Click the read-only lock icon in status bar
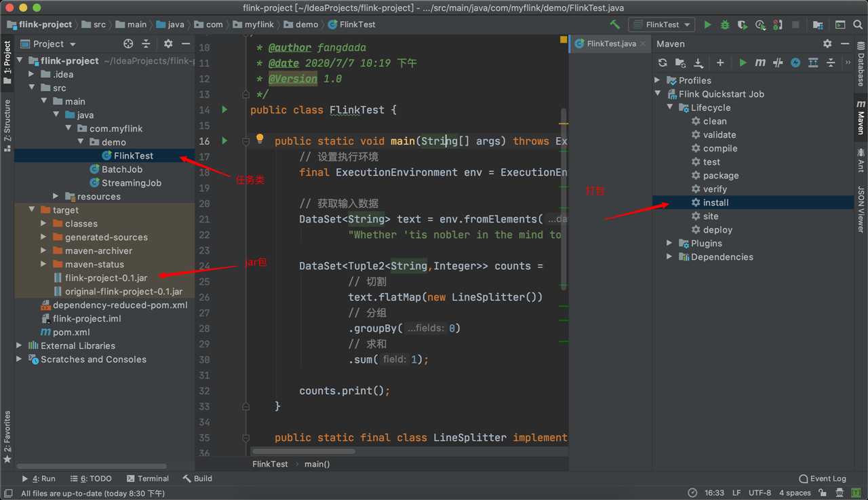Screen dimensions: 868x500 (823, 493)
